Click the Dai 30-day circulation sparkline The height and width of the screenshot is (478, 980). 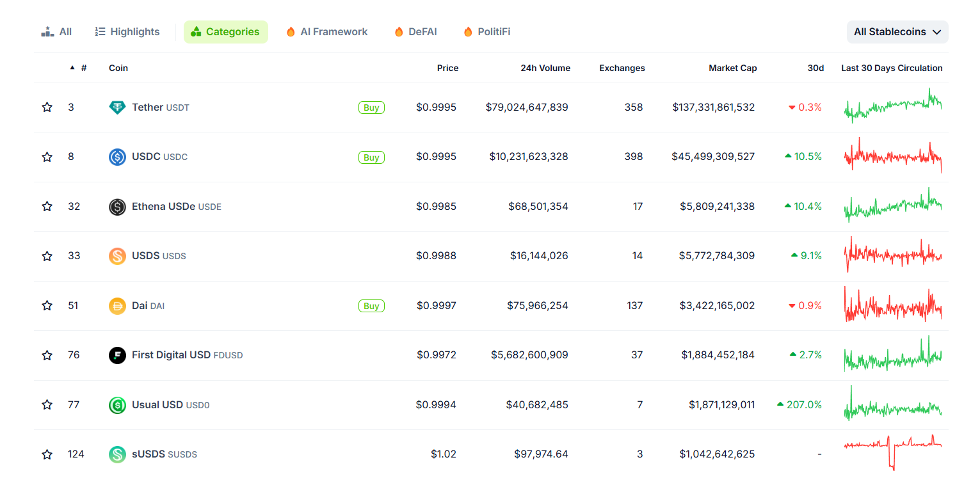pyautogui.click(x=893, y=305)
